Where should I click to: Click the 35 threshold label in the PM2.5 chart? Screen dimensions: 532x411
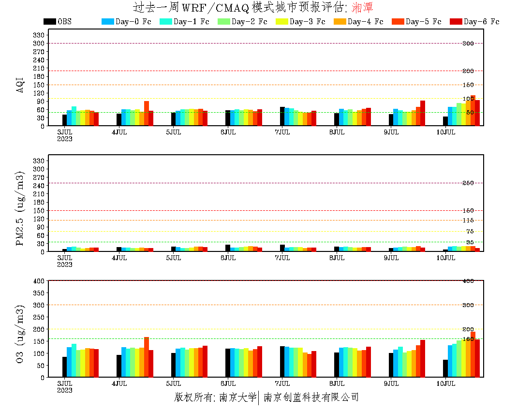(470, 242)
